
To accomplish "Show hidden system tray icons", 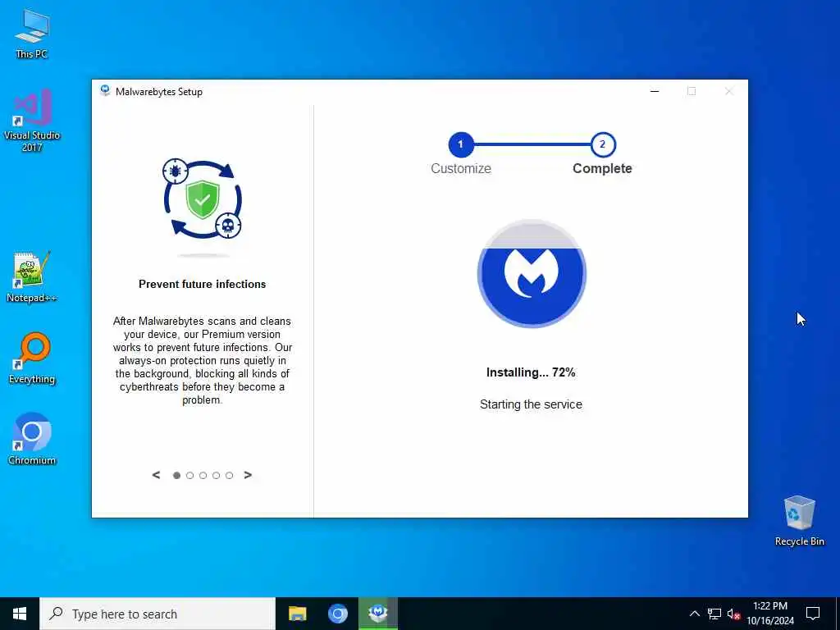I will pyautogui.click(x=694, y=614).
